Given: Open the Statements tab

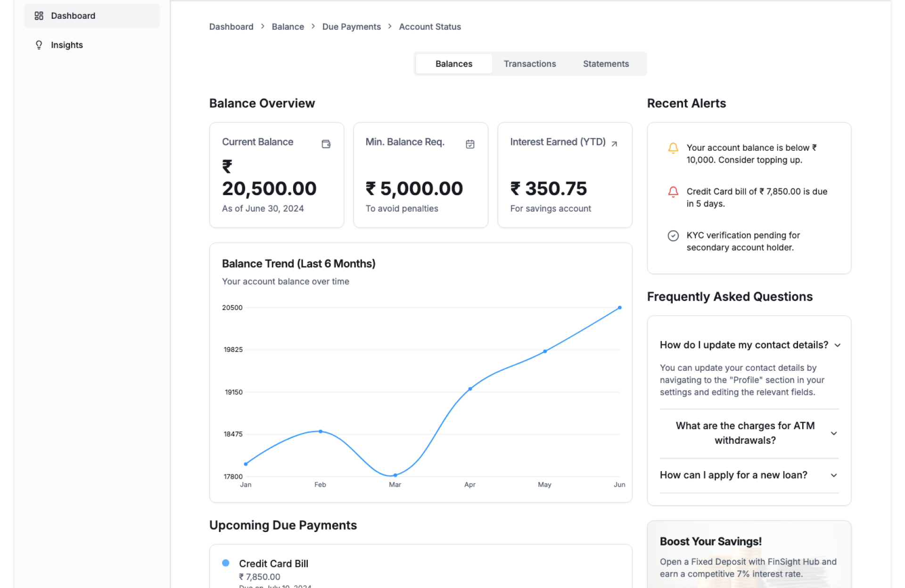Looking at the screenshot, I should pos(605,64).
